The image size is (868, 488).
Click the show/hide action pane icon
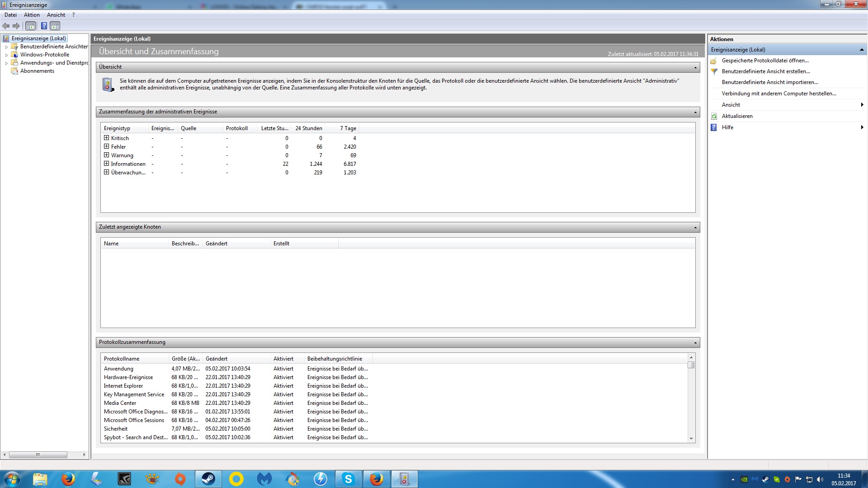point(55,26)
